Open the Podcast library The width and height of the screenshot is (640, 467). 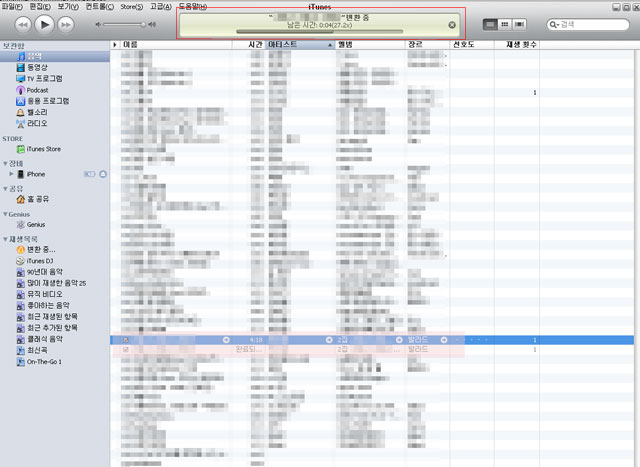coord(32,90)
